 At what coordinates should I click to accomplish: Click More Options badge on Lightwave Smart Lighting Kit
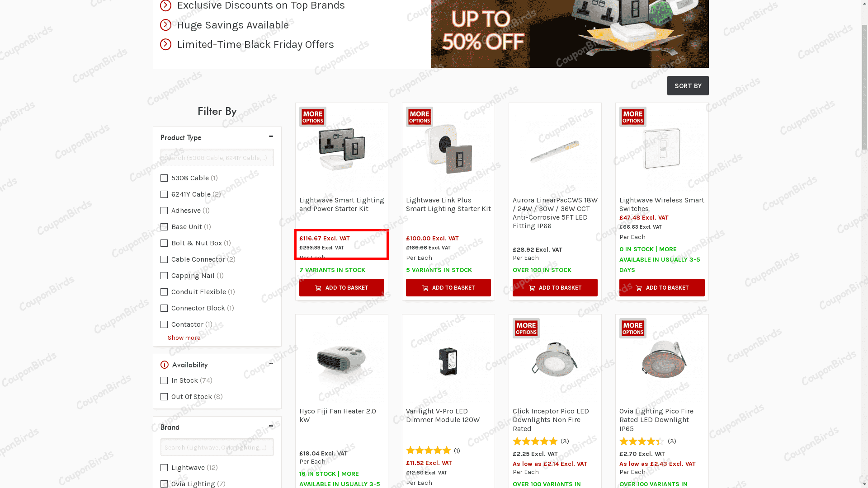(x=312, y=117)
